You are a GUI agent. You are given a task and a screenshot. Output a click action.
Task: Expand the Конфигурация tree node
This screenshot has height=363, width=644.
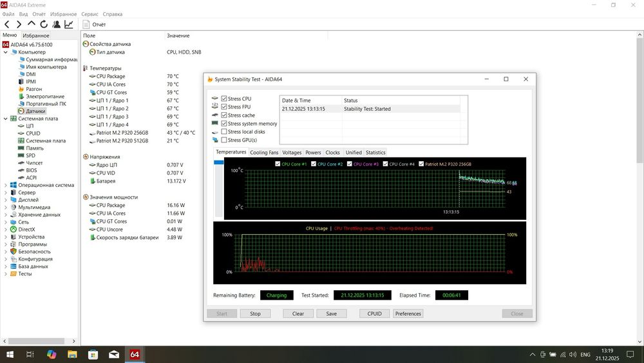point(5,259)
